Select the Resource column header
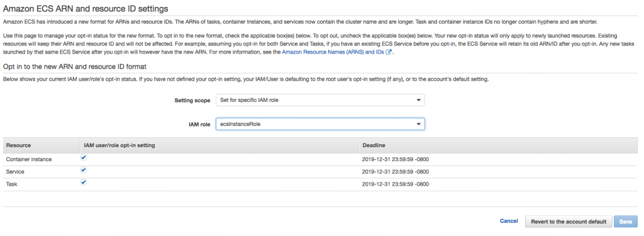The width and height of the screenshot is (644, 236). pos(18,145)
